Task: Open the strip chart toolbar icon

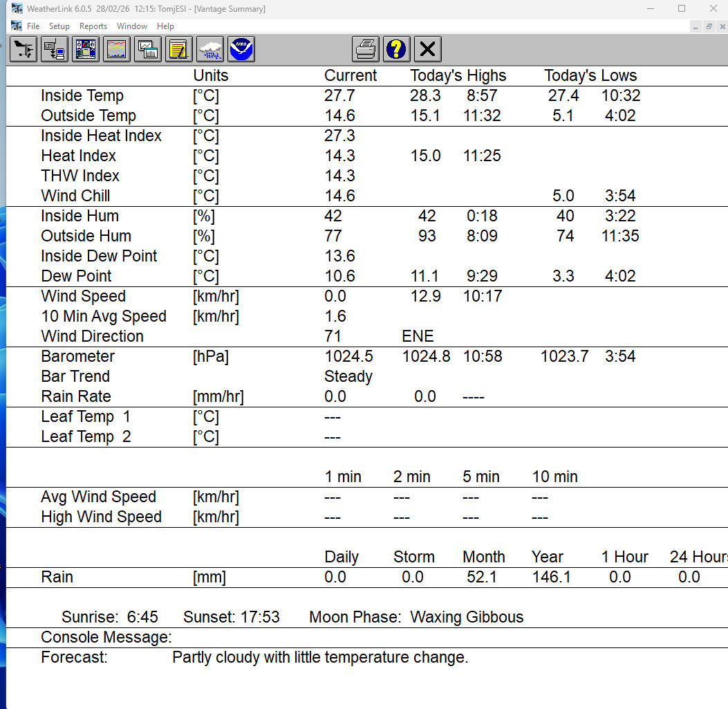Action: [117, 50]
